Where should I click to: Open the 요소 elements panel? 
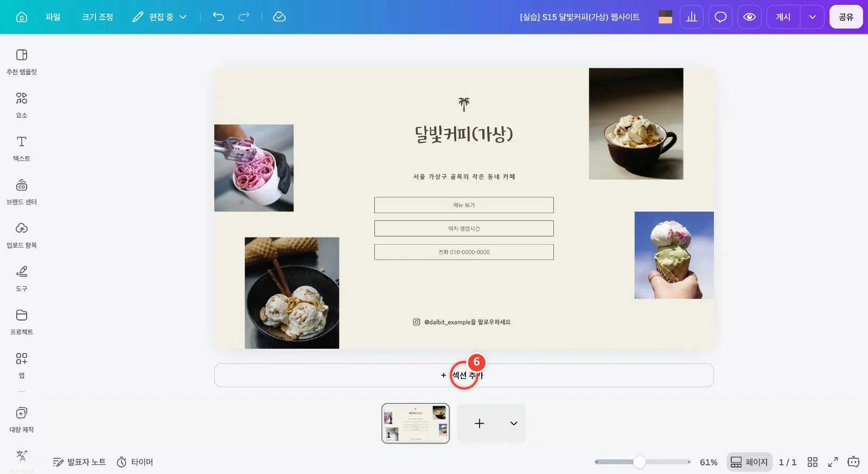click(x=22, y=105)
